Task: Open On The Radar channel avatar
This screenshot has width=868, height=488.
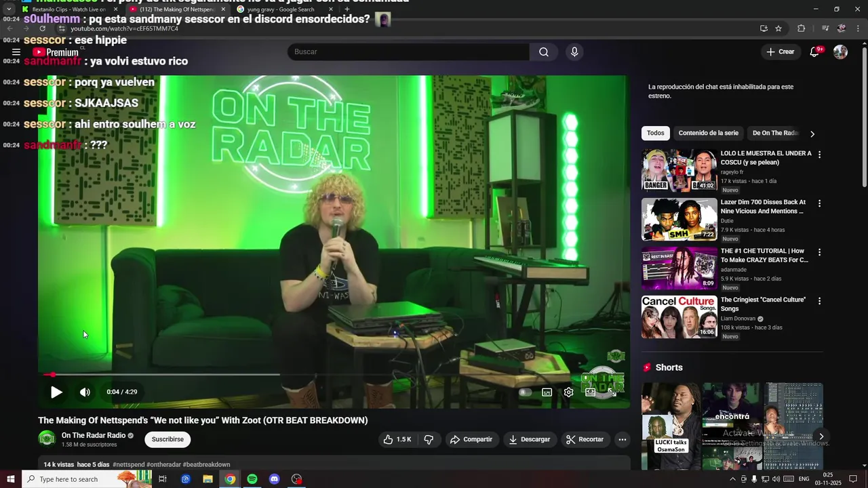Action: click(x=47, y=439)
